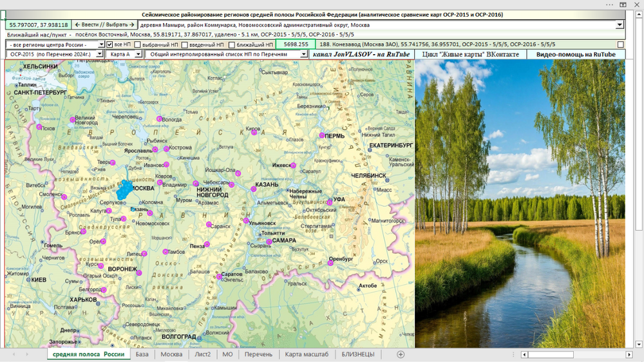
Task: Switch to the 'Перечень' sheet tab
Action: [258, 354]
